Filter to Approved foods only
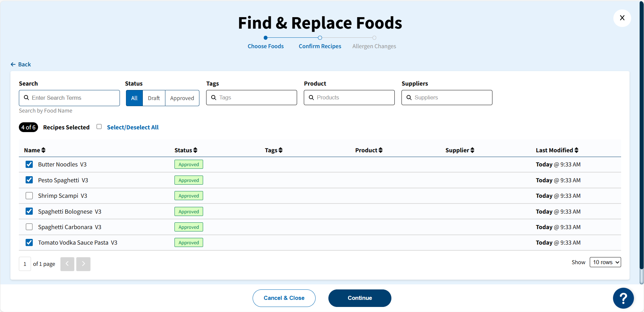Screen dimensions: 644x312 point(182,98)
